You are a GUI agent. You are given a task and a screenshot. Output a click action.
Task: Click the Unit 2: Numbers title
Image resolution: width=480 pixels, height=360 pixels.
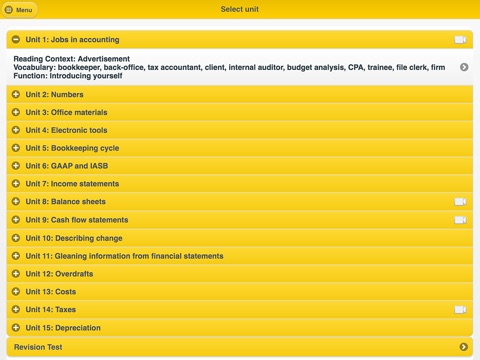coord(54,94)
